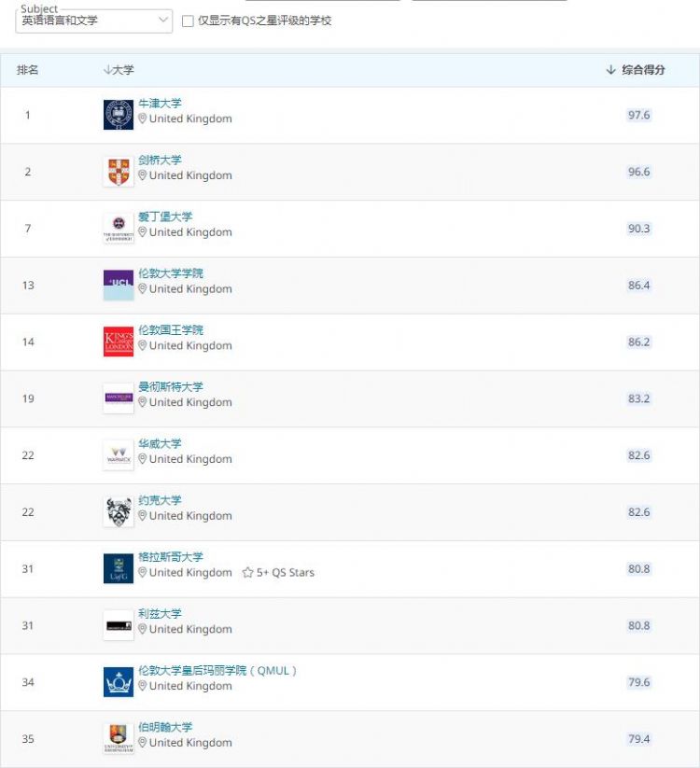Image resolution: width=700 pixels, height=768 pixels.
Task: Click the Cambridge University shield logo
Action: tap(119, 172)
